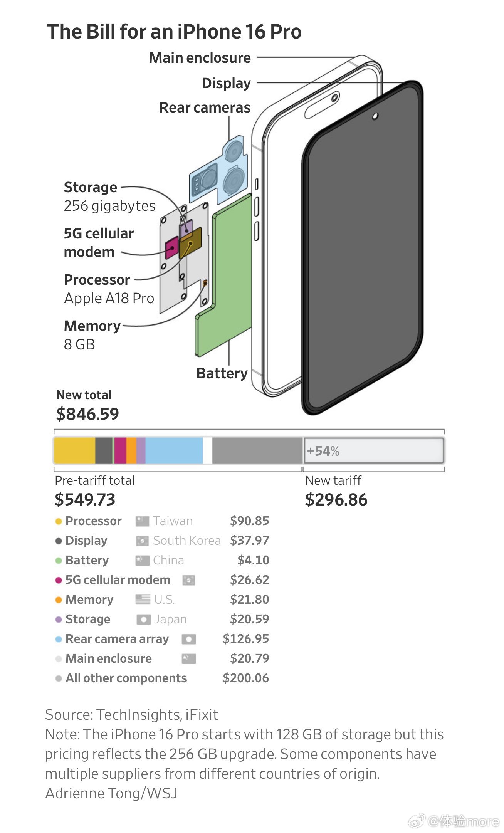Click the Weibo logo in the watermark

(x=417, y=821)
